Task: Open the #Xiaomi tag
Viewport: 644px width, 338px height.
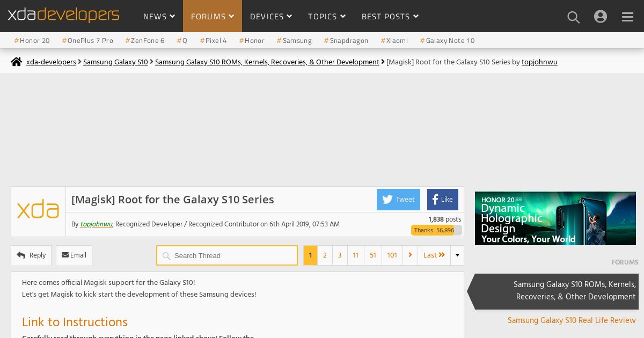Action: point(394,41)
